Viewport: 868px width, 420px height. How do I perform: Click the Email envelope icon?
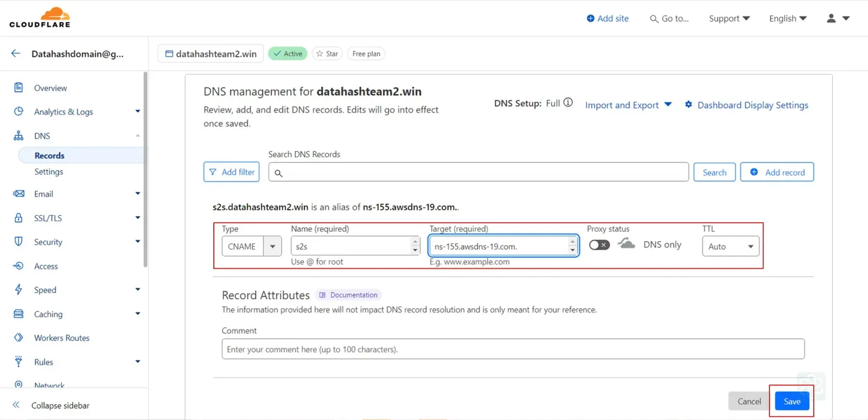click(18, 193)
